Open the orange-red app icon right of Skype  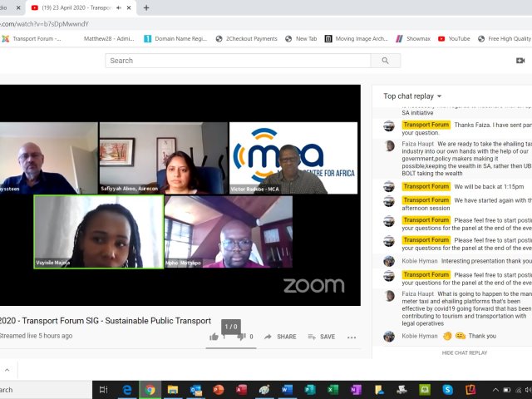tap(470, 390)
